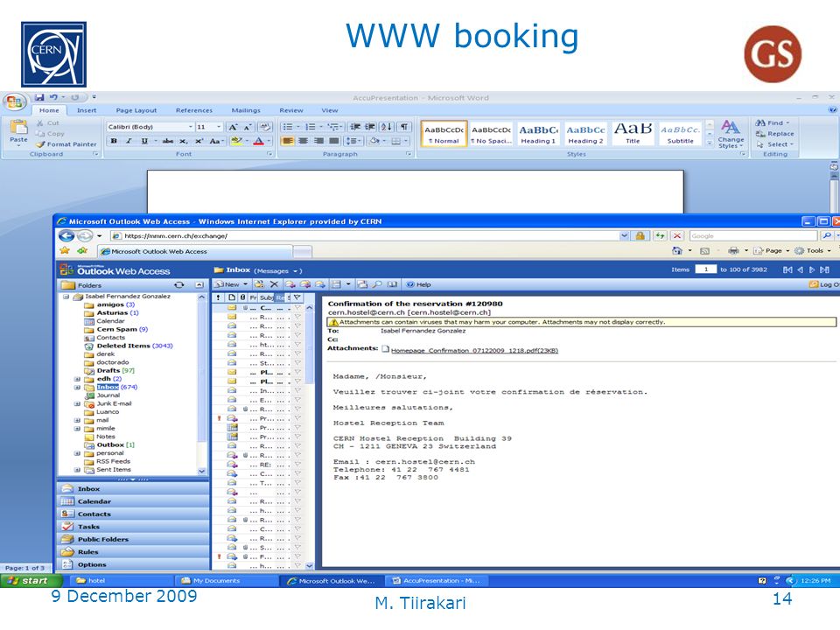Screen dimensions: 840x630
Task: Click the Home icon in IE command bar
Action: point(677,251)
